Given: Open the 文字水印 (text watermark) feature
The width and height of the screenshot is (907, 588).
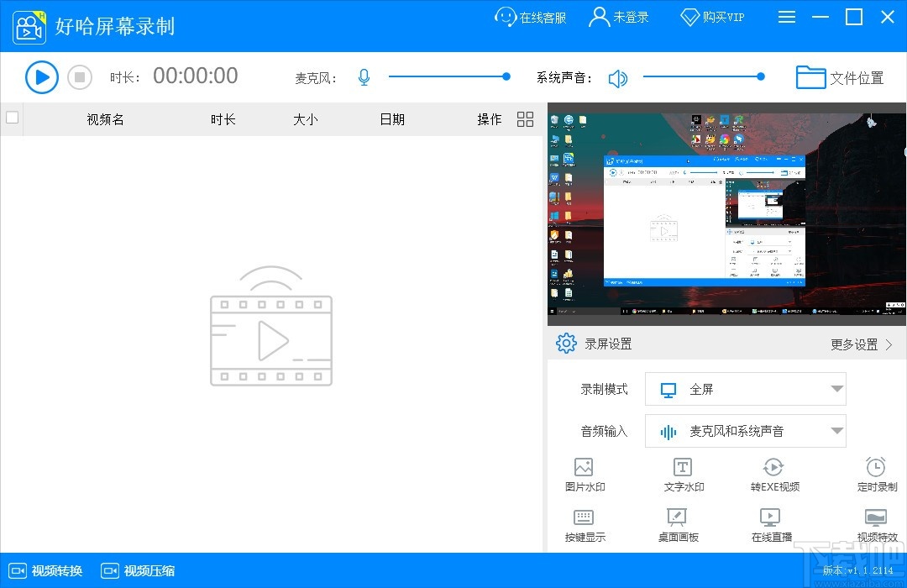Looking at the screenshot, I should click(682, 473).
